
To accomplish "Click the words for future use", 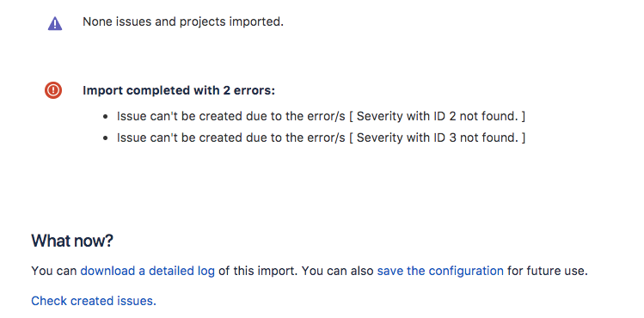I will 548,272.
